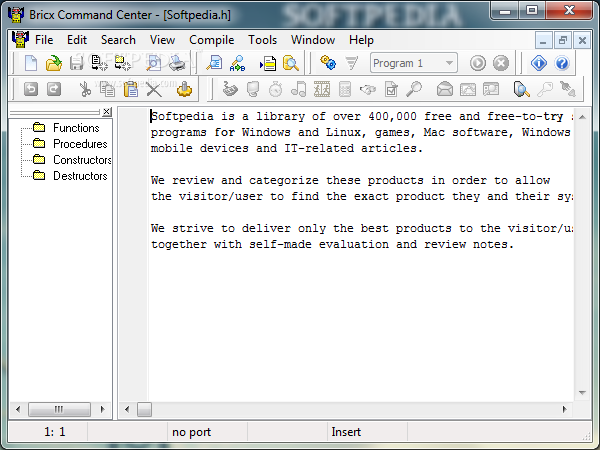Image resolution: width=600 pixels, height=450 pixels.
Task: Open the Watch stopwatch tool icon
Action: pyautogui.click(x=276, y=89)
